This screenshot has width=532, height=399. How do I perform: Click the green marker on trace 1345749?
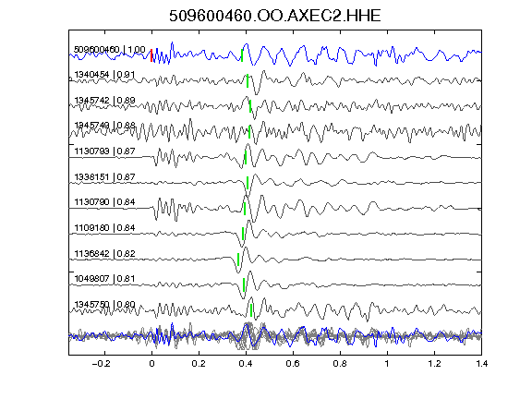tap(249, 132)
